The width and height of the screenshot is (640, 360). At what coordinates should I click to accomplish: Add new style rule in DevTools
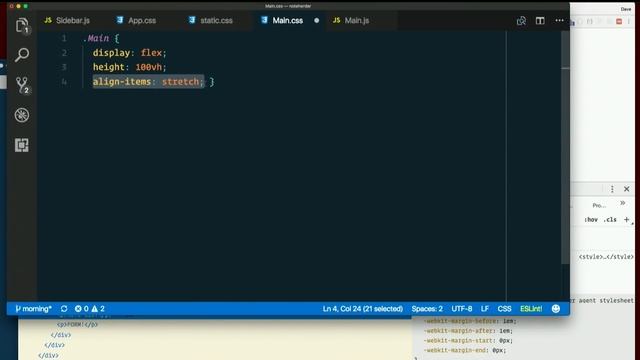click(627, 220)
